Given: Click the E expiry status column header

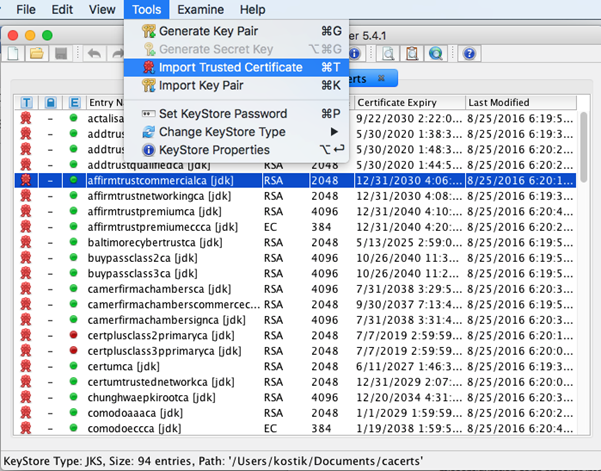Looking at the screenshot, I should point(74,102).
